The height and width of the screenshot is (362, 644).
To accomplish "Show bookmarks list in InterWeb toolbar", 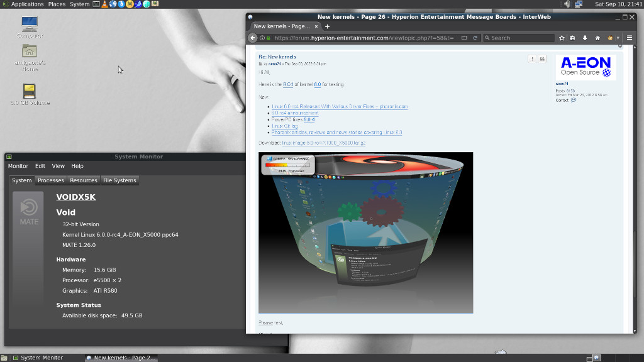I will 572,38.
